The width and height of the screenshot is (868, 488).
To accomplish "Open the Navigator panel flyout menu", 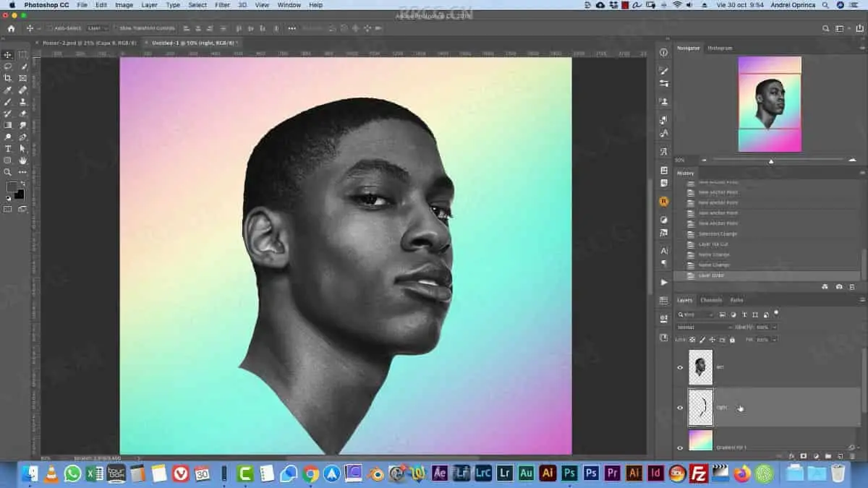I will (x=861, y=48).
